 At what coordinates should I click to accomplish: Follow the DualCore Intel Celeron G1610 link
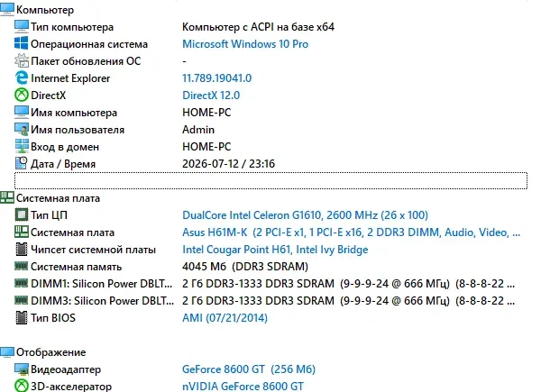pos(305,215)
